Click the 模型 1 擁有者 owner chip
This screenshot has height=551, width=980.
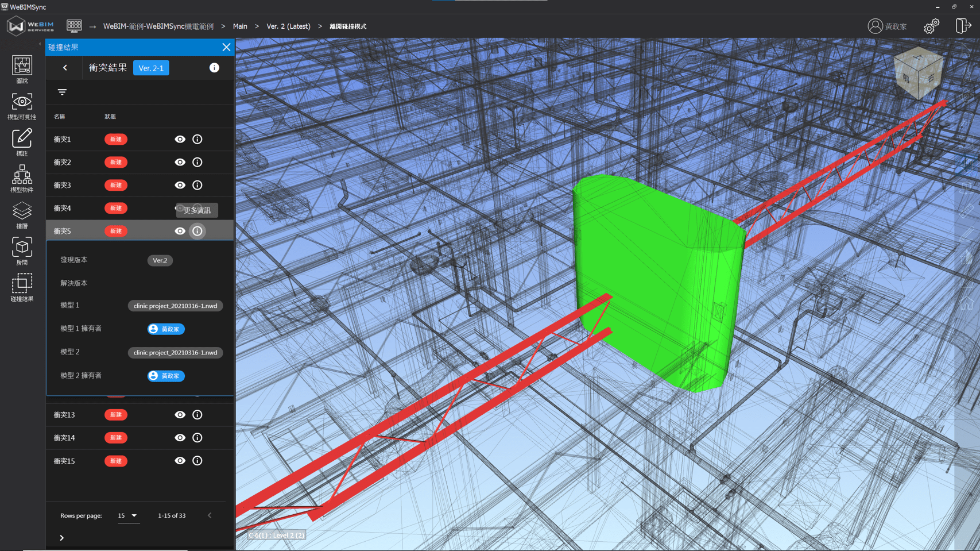(166, 329)
